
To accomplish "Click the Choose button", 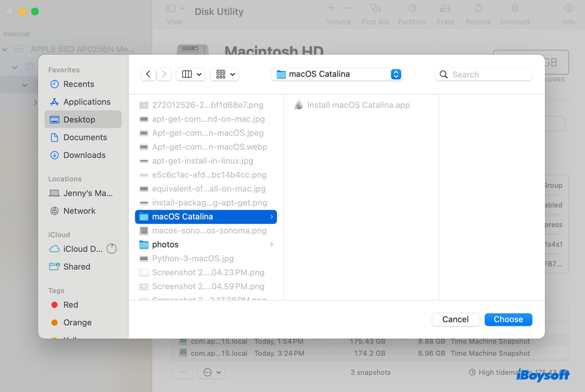I will coord(508,319).
